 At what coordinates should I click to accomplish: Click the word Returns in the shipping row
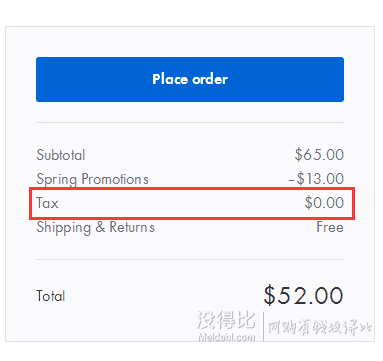point(132,227)
